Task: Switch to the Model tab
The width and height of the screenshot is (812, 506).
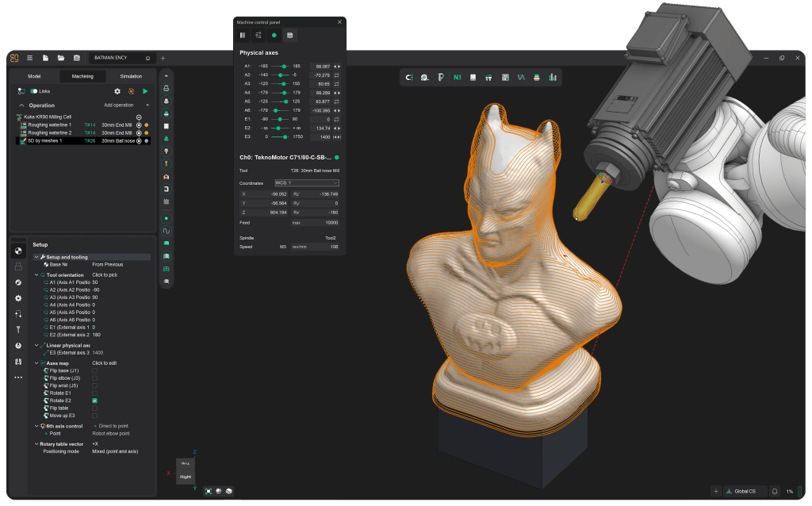Action: tap(34, 76)
